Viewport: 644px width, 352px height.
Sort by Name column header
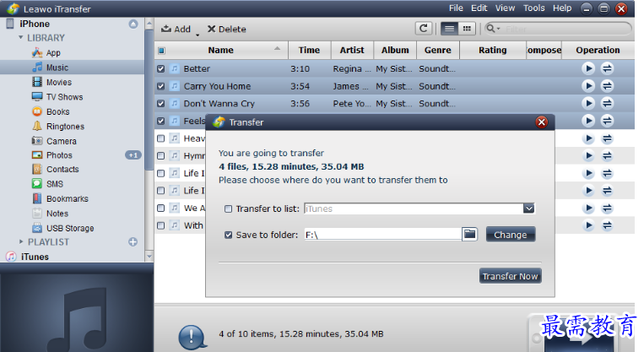220,50
